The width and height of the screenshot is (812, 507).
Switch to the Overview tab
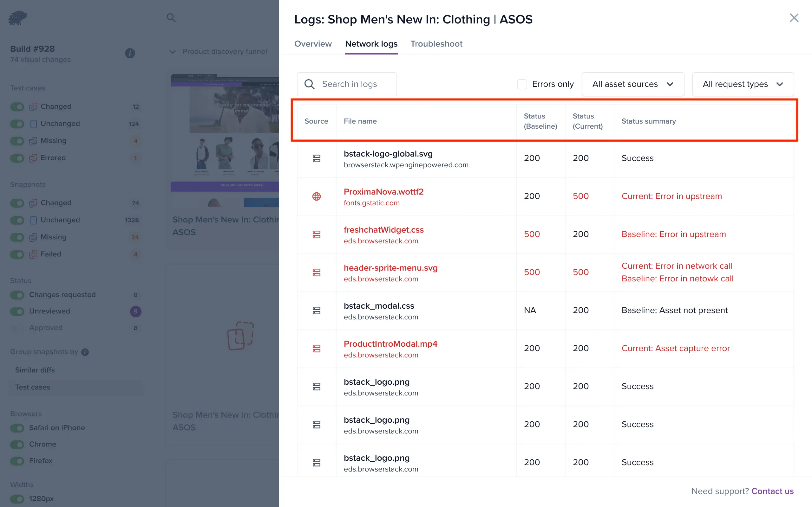pos(313,44)
